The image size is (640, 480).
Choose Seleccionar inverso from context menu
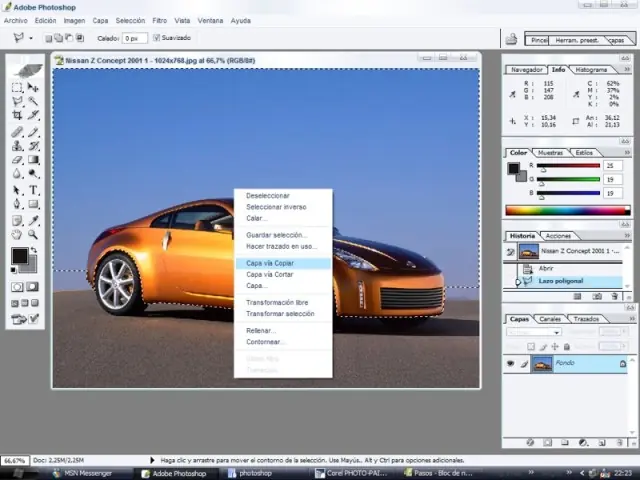pos(276,207)
